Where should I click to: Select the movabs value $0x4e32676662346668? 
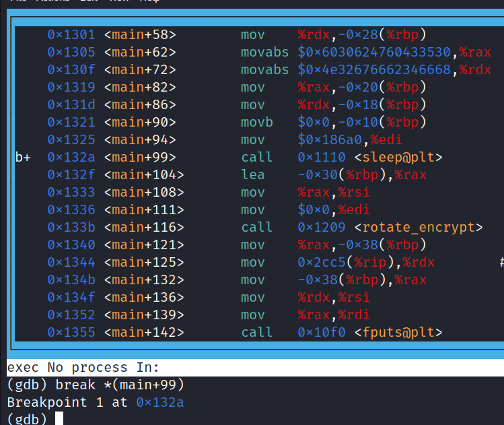coord(374,70)
